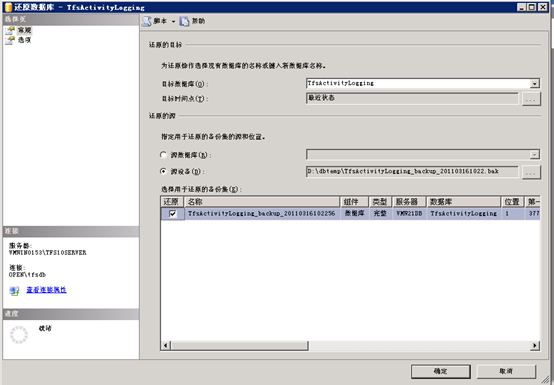Click the source device .bak path field

[412, 172]
